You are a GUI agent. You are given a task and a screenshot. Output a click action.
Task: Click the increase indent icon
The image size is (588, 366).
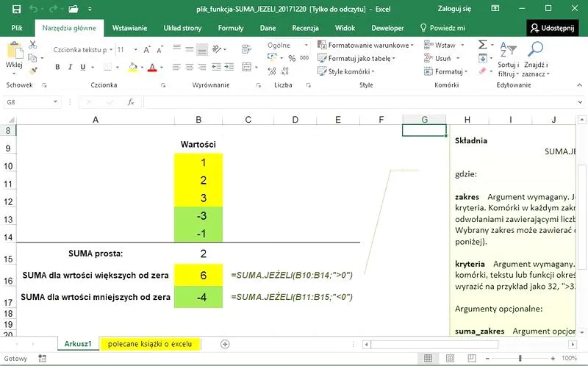pyautogui.click(x=229, y=67)
